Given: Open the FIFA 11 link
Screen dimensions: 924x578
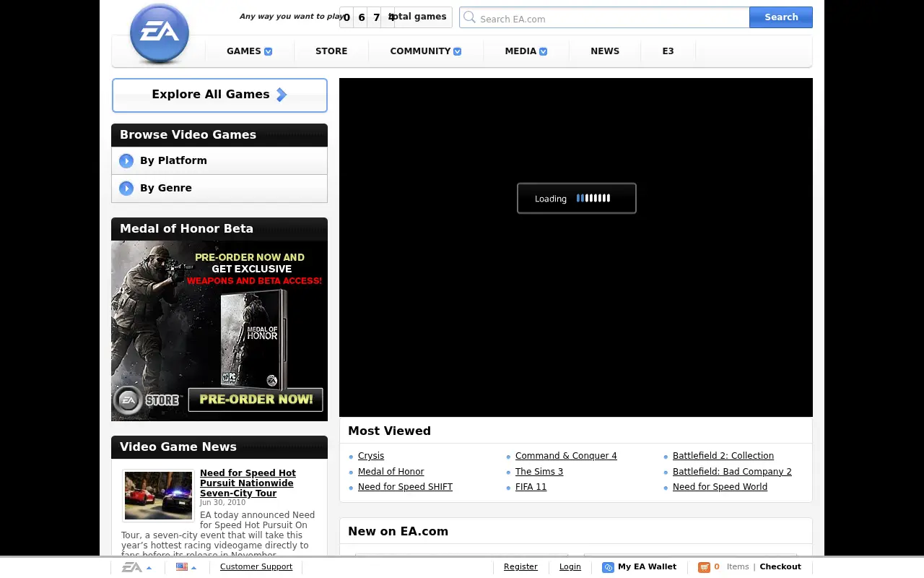Looking at the screenshot, I should click(531, 487).
